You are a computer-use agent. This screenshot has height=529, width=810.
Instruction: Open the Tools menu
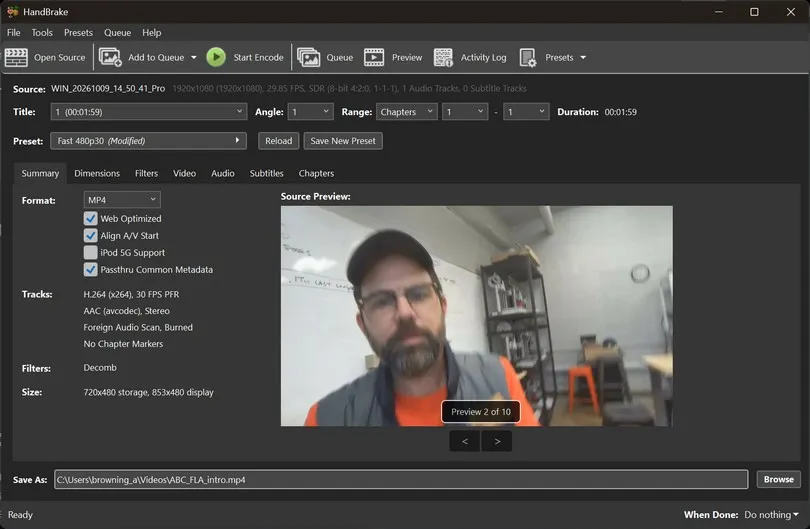click(42, 33)
